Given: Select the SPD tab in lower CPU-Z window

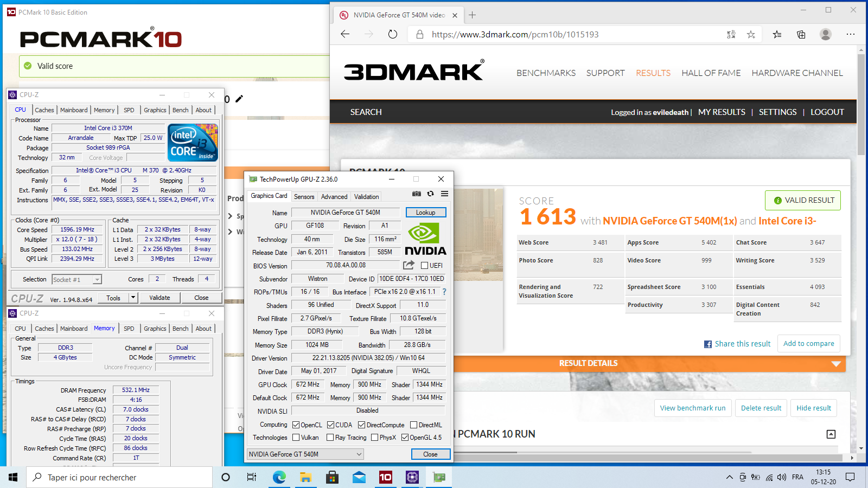Looking at the screenshot, I should [129, 329].
